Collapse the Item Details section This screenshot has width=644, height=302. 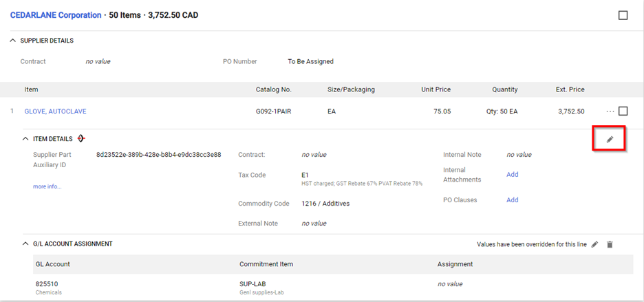coord(25,139)
